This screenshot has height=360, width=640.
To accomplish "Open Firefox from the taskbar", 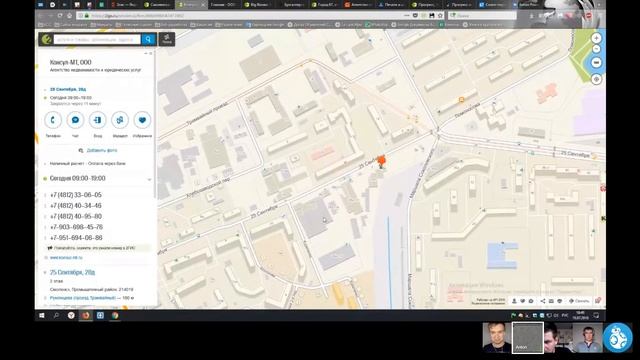I will tap(86, 316).
